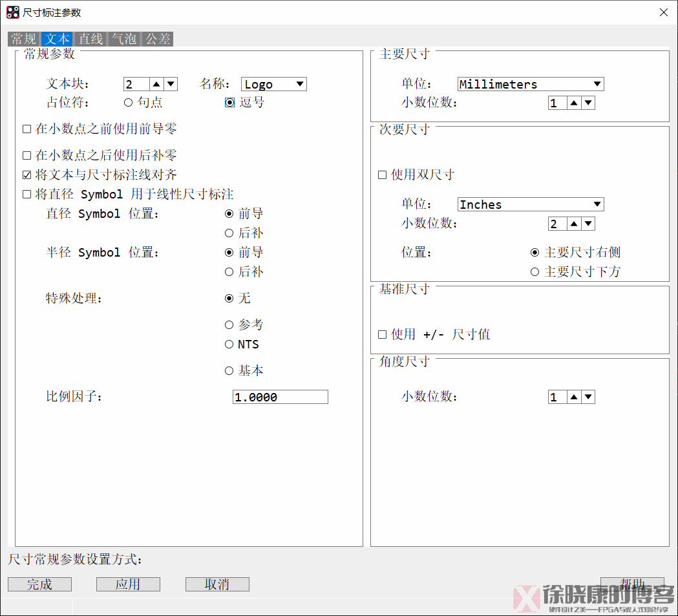Select NTS special handling option

tap(229, 345)
